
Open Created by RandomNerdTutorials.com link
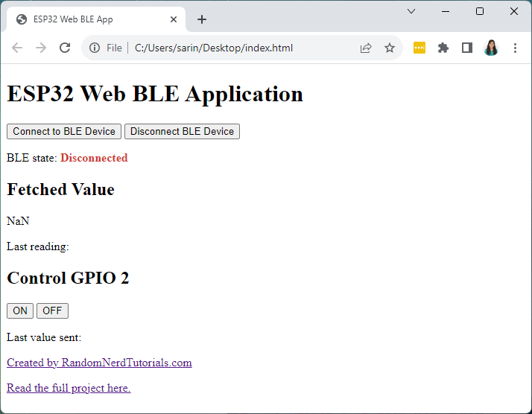[99, 363]
